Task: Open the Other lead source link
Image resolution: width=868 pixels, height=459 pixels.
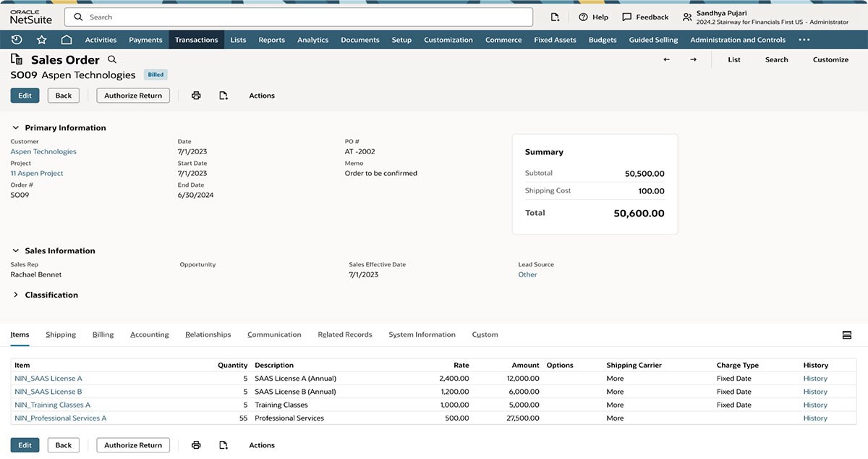Action: pyautogui.click(x=527, y=274)
